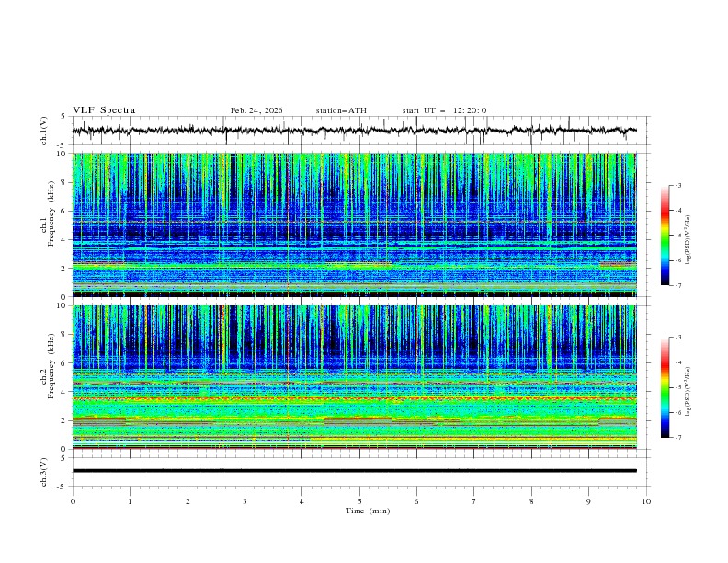Select the Time (min) axis label
728x563 pixels.
[x=370, y=510]
